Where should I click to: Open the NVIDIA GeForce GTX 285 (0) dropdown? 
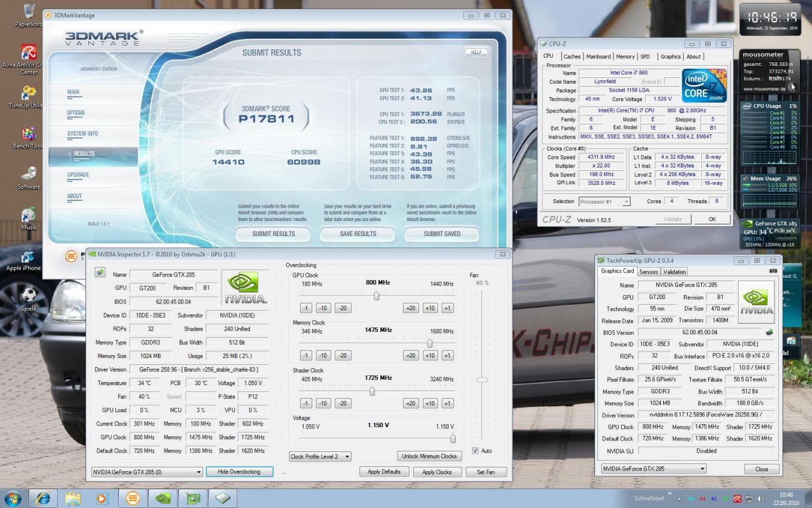click(x=147, y=472)
